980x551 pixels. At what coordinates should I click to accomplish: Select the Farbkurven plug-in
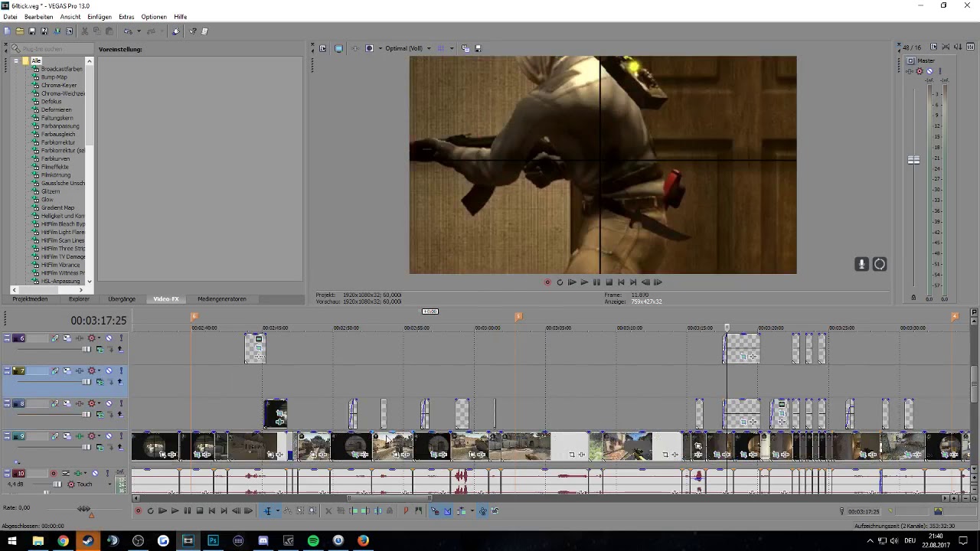tap(55, 158)
